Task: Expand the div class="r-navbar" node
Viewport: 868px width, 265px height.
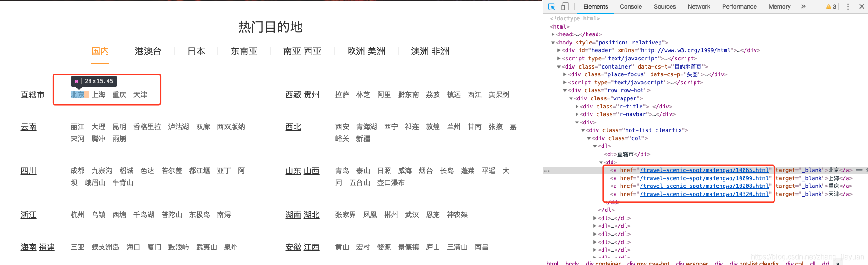Action: point(577,114)
